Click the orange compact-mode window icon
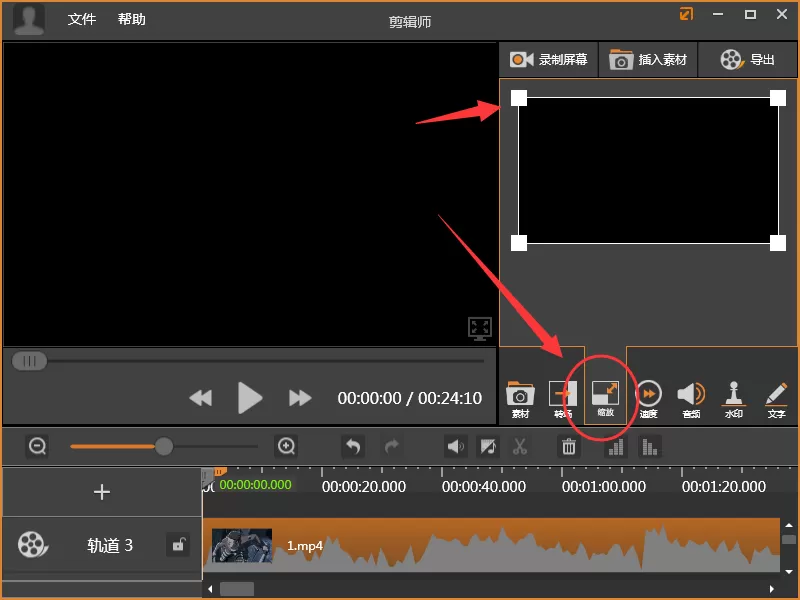The image size is (800, 600). pos(686,14)
